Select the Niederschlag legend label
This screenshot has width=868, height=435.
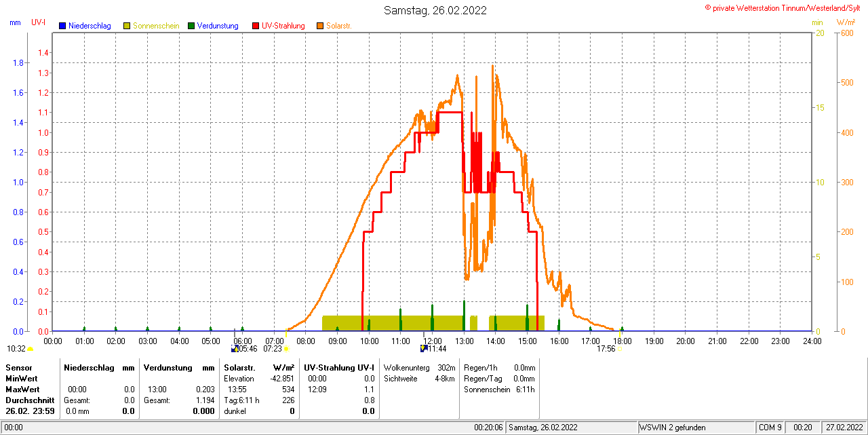tap(90, 26)
